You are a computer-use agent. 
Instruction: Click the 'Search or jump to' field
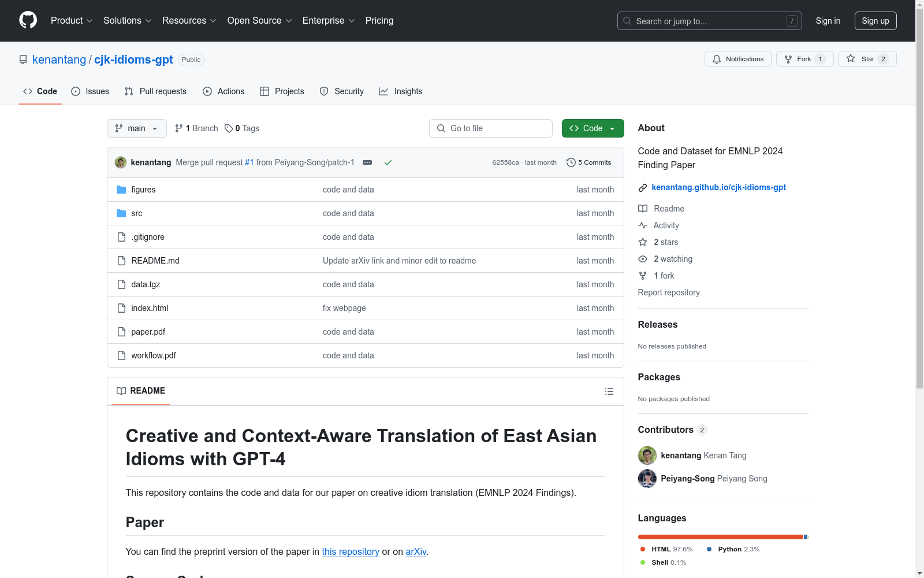710,21
